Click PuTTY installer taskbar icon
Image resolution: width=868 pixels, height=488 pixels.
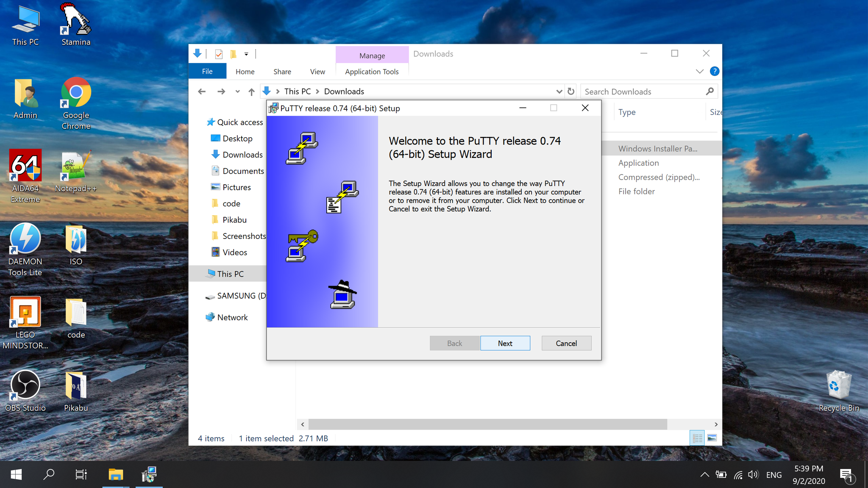149,474
